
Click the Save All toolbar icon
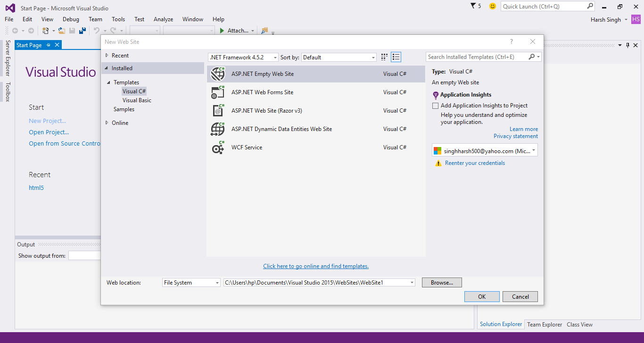83,31
